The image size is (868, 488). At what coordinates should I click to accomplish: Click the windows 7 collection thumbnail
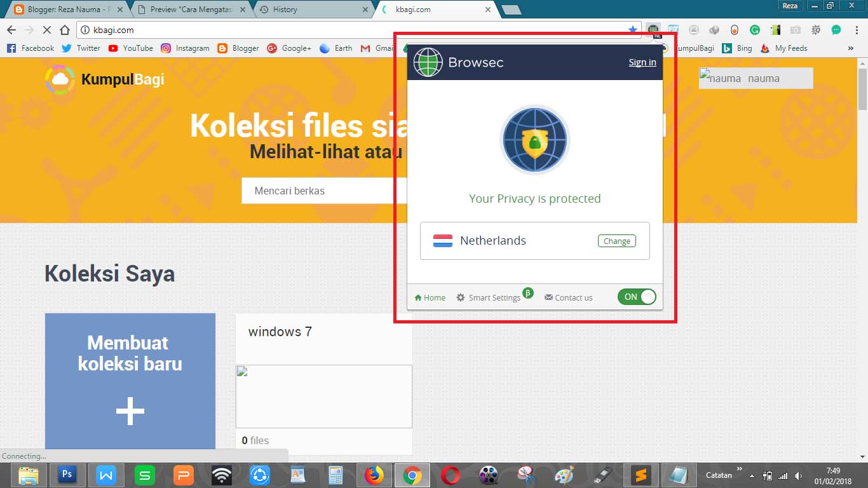324,396
